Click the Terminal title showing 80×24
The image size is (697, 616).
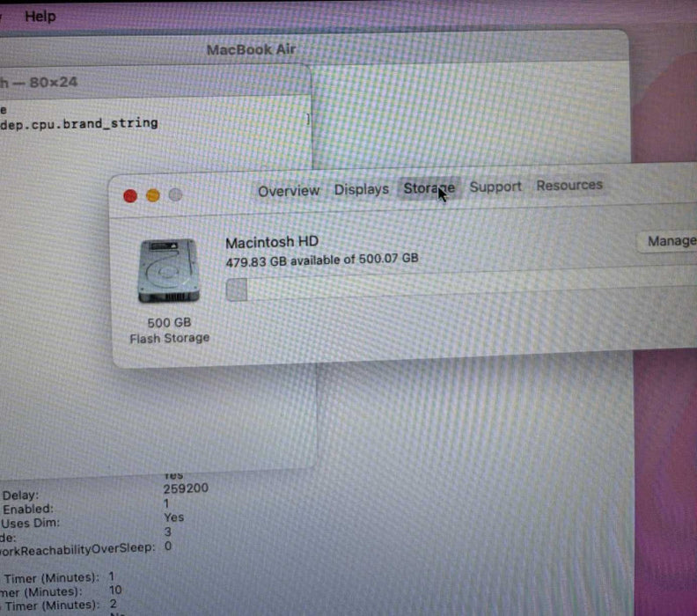(x=39, y=82)
